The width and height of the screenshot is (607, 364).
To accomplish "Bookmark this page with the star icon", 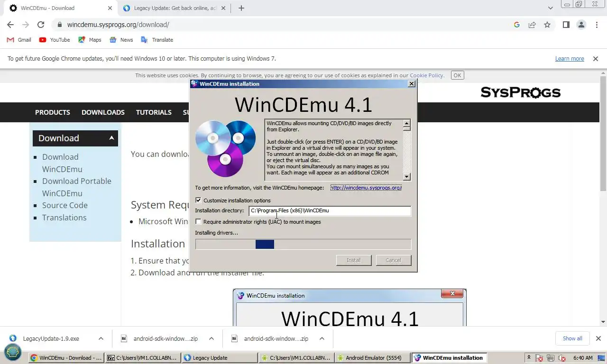I will coord(547,25).
